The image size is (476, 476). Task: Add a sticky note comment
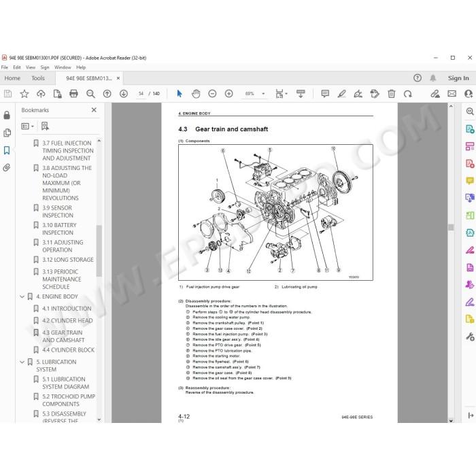(325, 94)
